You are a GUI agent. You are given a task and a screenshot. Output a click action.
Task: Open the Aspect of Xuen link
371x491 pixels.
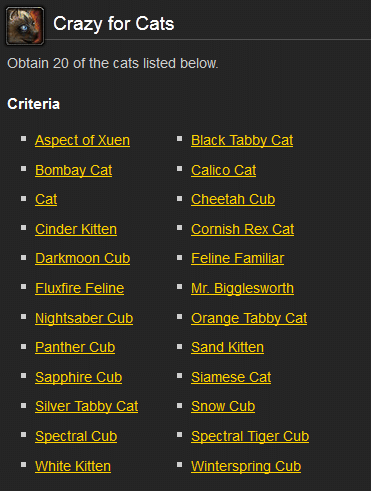pos(82,140)
